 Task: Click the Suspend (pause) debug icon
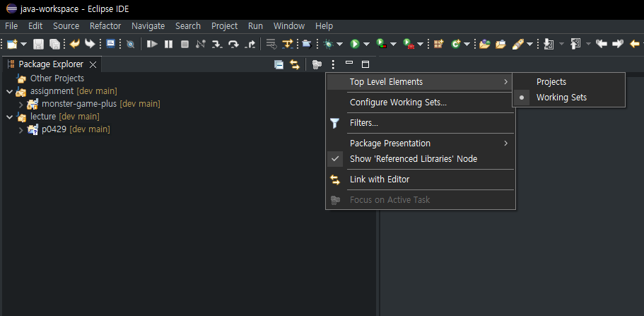(168, 44)
